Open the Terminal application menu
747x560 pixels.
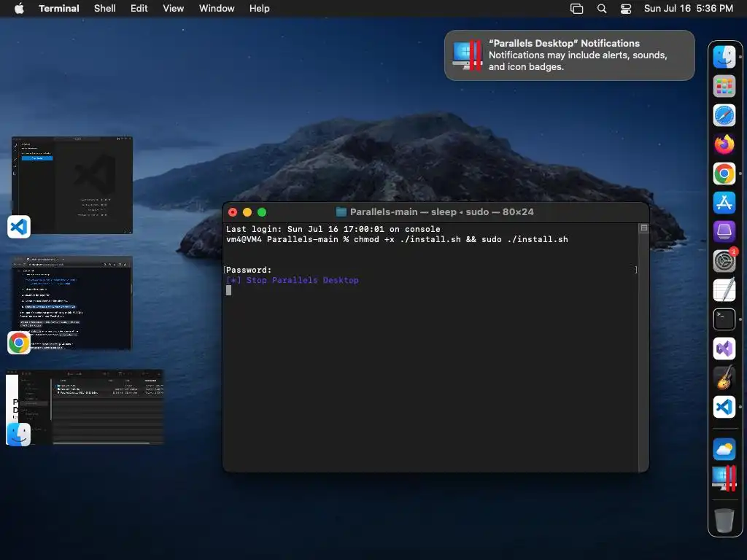pos(59,9)
